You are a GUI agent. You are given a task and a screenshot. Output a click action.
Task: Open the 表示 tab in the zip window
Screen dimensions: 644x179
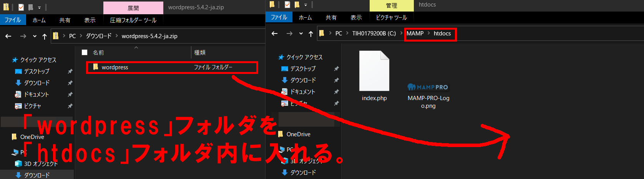(90, 20)
